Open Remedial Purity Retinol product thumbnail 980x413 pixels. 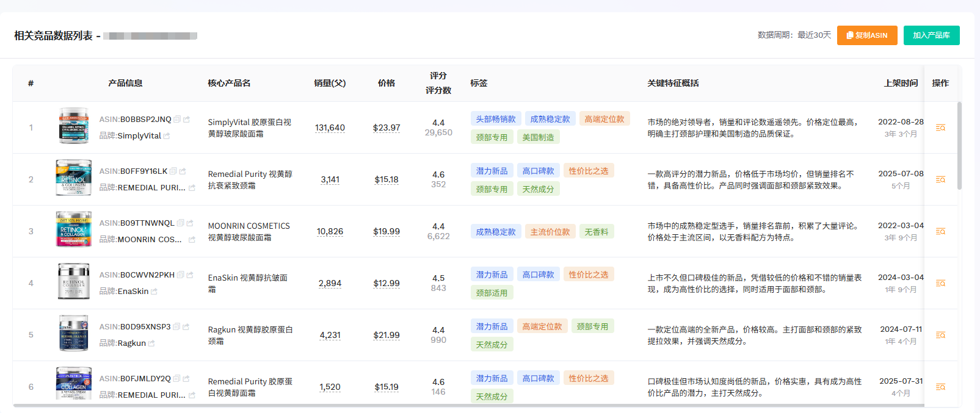73,178
